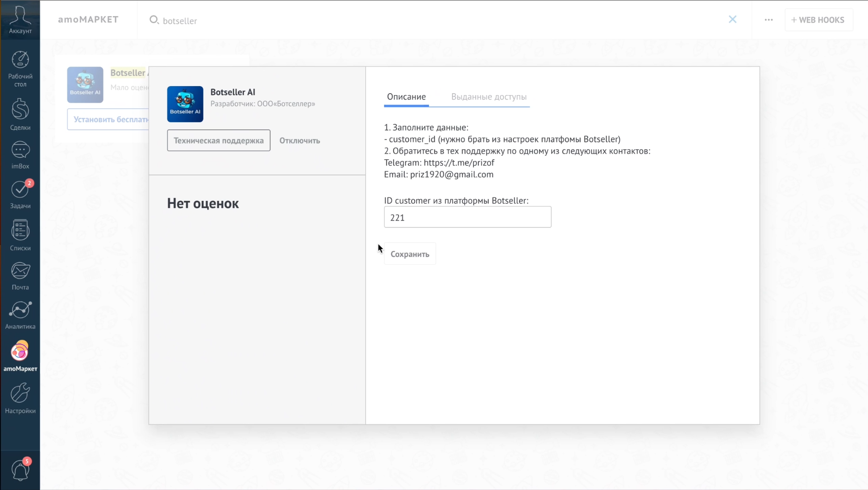Open the Почта mail section
The image size is (868, 490).
click(x=20, y=276)
